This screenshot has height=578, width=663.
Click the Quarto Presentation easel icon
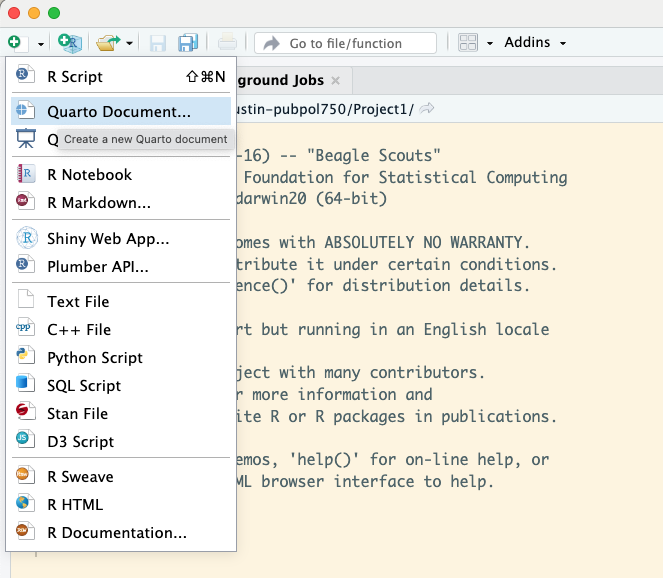[25, 138]
